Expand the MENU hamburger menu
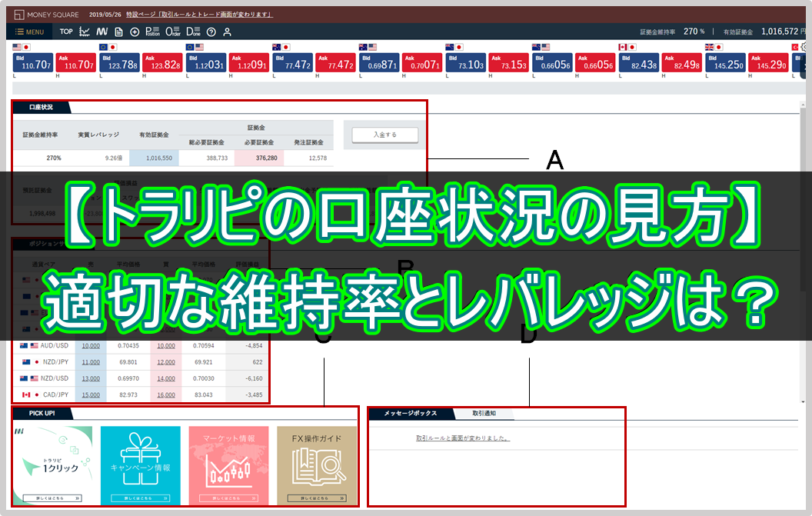The image size is (812, 516). tap(29, 32)
